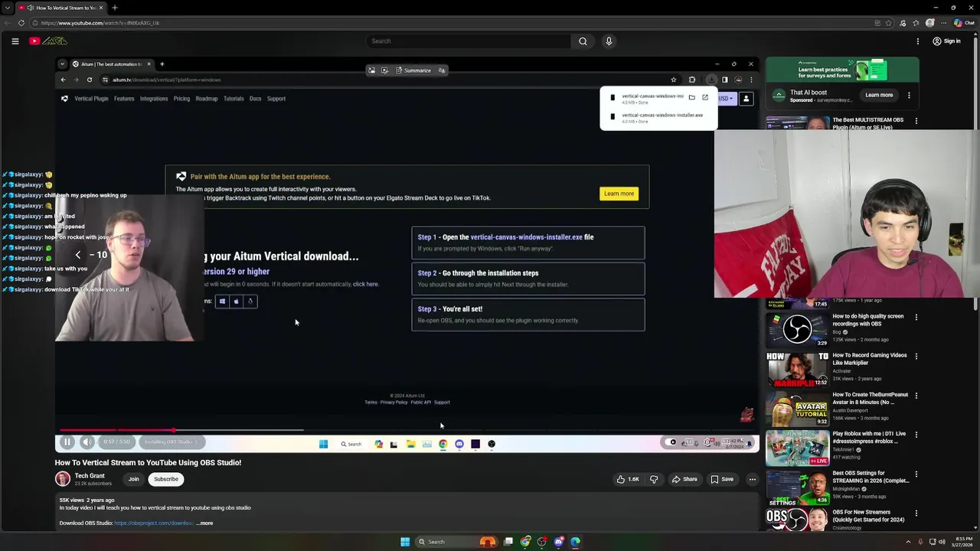This screenshot has width=980, height=551.
Task: Reload the page with the refresh icon
Action: pos(21,23)
